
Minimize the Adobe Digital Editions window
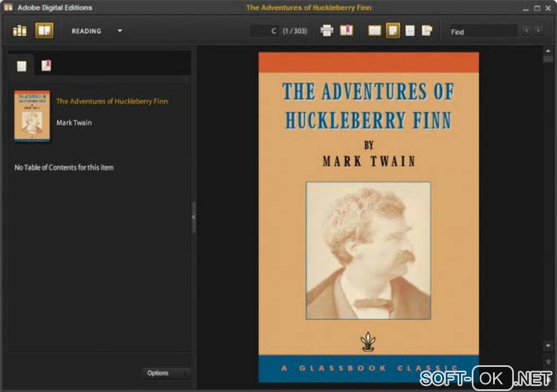[526, 9]
